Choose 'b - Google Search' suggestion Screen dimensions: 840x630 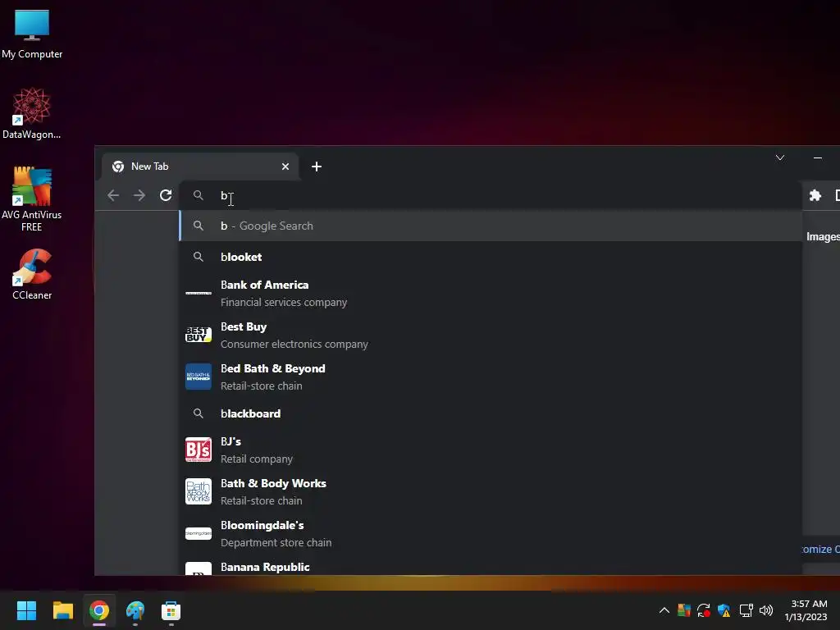pos(491,226)
